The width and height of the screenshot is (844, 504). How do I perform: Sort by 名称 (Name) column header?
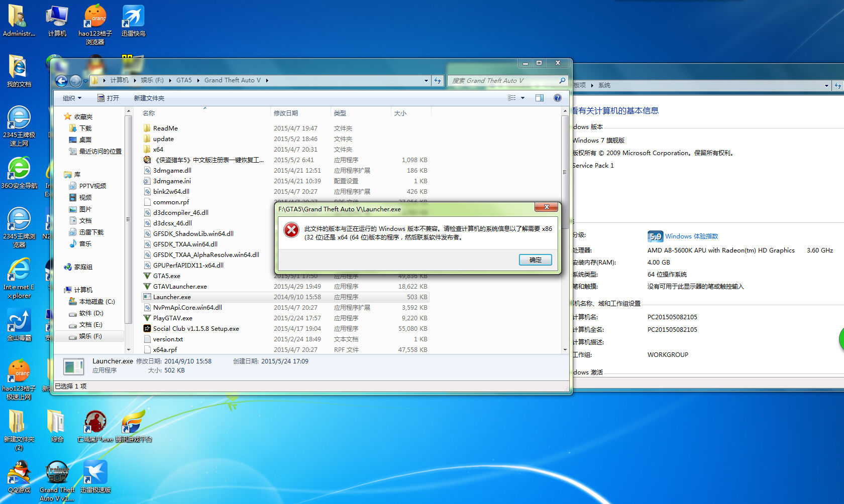pyautogui.click(x=149, y=113)
